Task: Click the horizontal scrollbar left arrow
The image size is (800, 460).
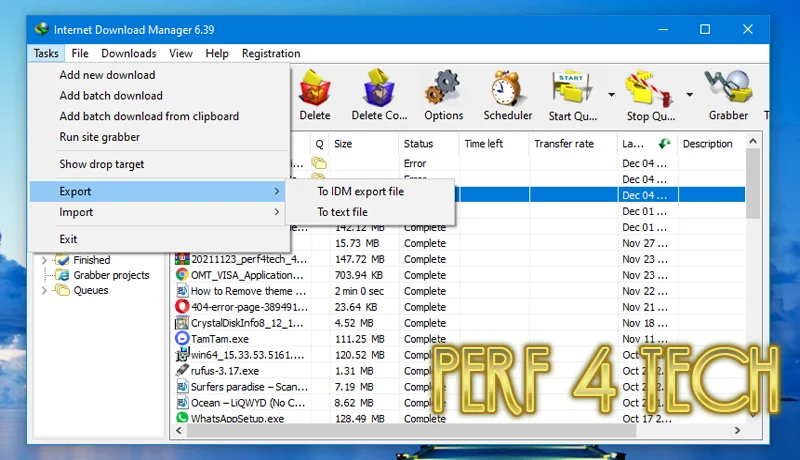Action: pyautogui.click(x=179, y=430)
